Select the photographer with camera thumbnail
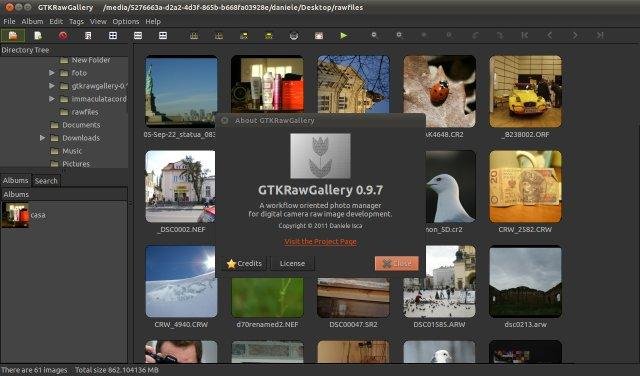This screenshot has height=376, width=640. pyautogui.click(x=181, y=352)
